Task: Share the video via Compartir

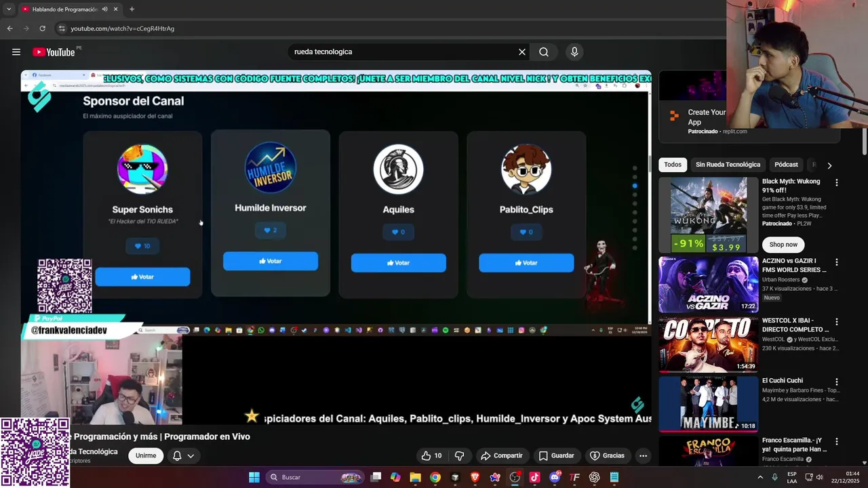Action: [501, 455]
